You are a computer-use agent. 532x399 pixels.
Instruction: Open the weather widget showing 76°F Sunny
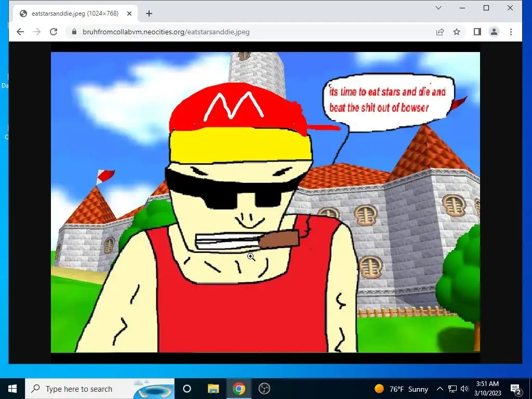point(401,389)
